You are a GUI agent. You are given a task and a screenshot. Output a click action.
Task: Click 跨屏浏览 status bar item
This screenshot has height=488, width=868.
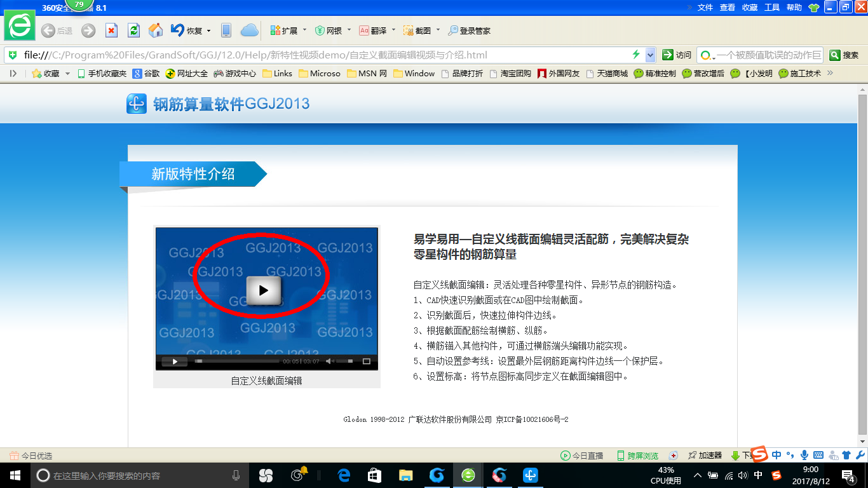point(637,456)
